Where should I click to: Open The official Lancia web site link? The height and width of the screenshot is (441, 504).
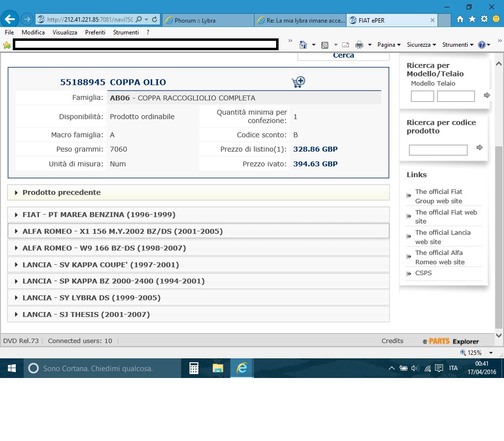[x=443, y=237]
